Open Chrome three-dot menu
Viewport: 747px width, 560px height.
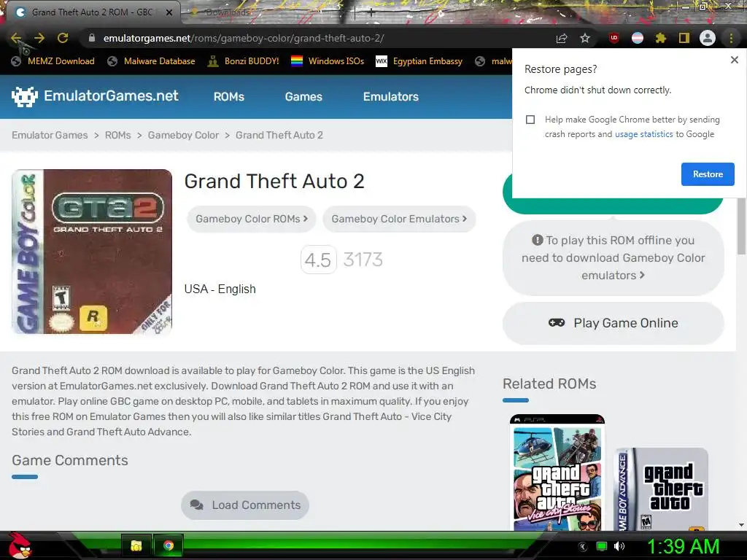click(x=731, y=38)
